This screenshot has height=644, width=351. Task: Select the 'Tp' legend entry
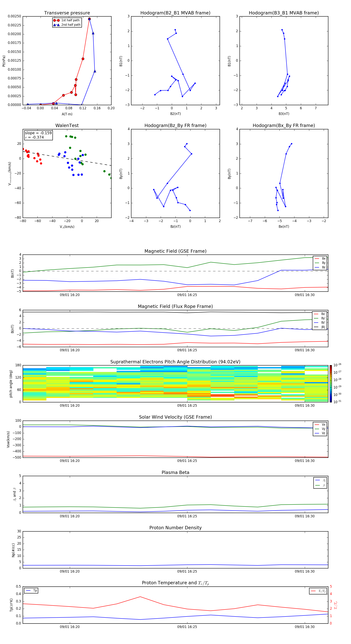click(31, 591)
